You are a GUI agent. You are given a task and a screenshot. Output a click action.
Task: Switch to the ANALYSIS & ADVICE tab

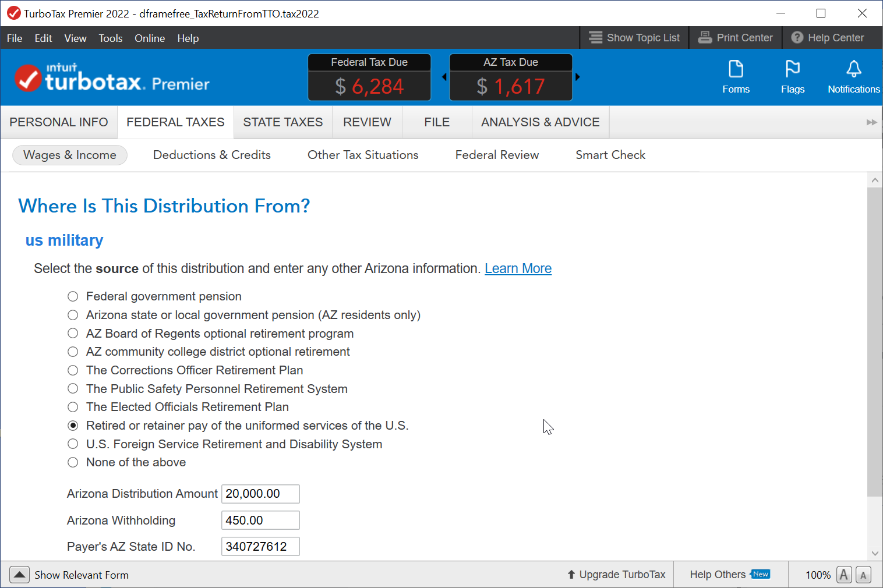tap(541, 122)
